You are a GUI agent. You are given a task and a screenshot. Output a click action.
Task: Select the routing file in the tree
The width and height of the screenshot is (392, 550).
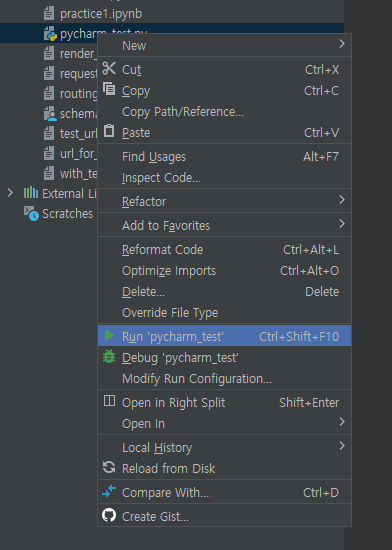point(79,94)
